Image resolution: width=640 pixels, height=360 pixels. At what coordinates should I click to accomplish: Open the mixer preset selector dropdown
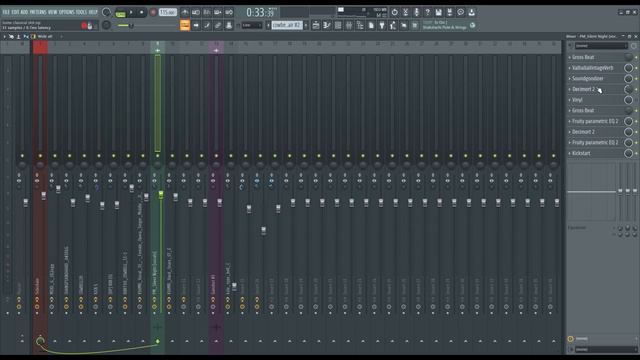pos(601,46)
